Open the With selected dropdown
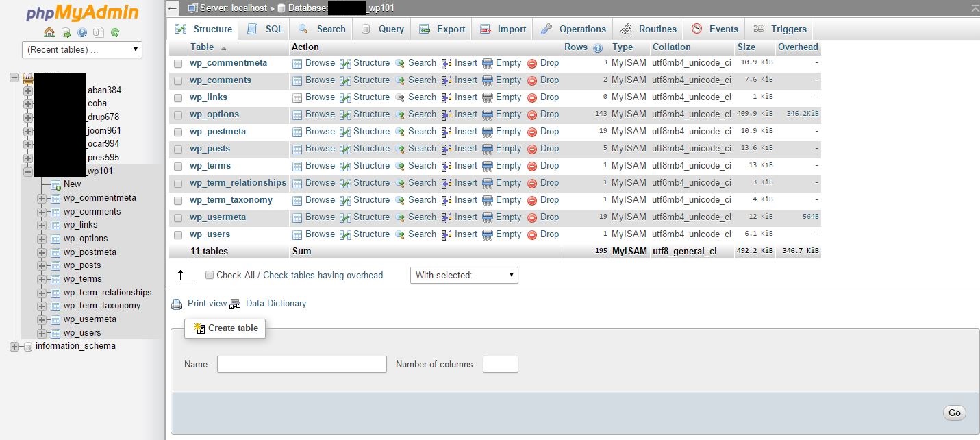 coord(464,275)
